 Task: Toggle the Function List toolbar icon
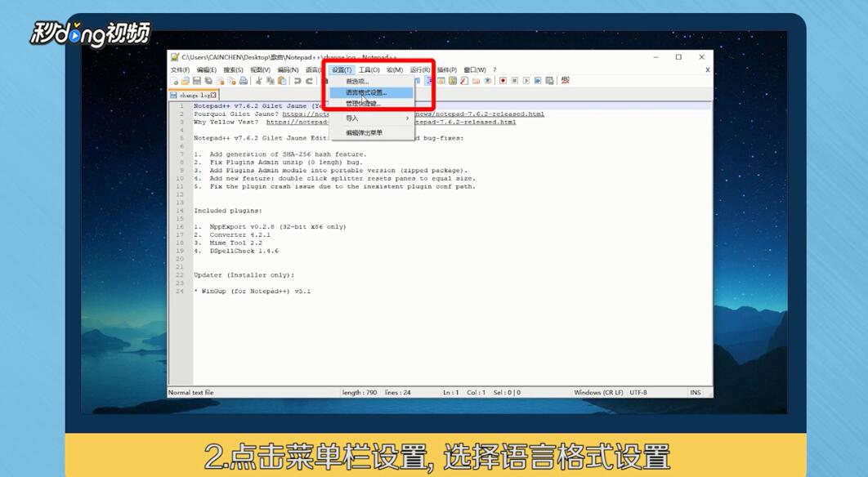point(464,81)
